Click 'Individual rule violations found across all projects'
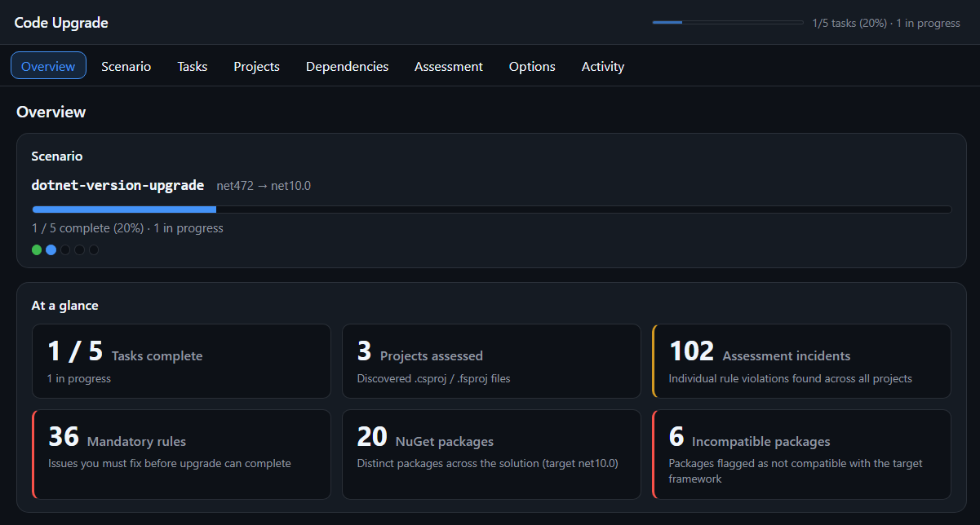The height and width of the screenshot is (525, 980). 791,378
